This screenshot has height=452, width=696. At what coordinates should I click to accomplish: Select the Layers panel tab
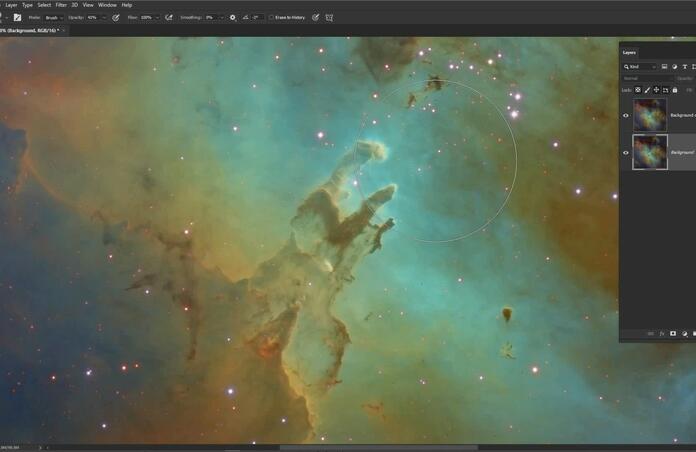(629, 52)
